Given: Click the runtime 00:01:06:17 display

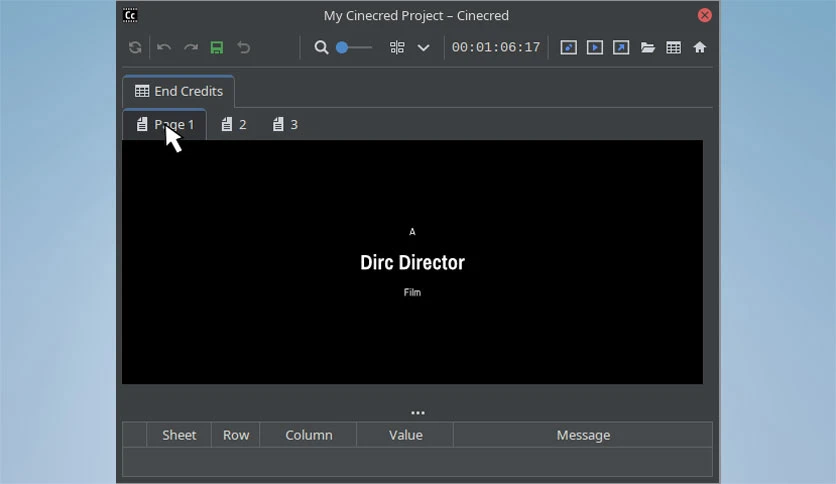Looking at the screenshot, I should tap(496, 47).
